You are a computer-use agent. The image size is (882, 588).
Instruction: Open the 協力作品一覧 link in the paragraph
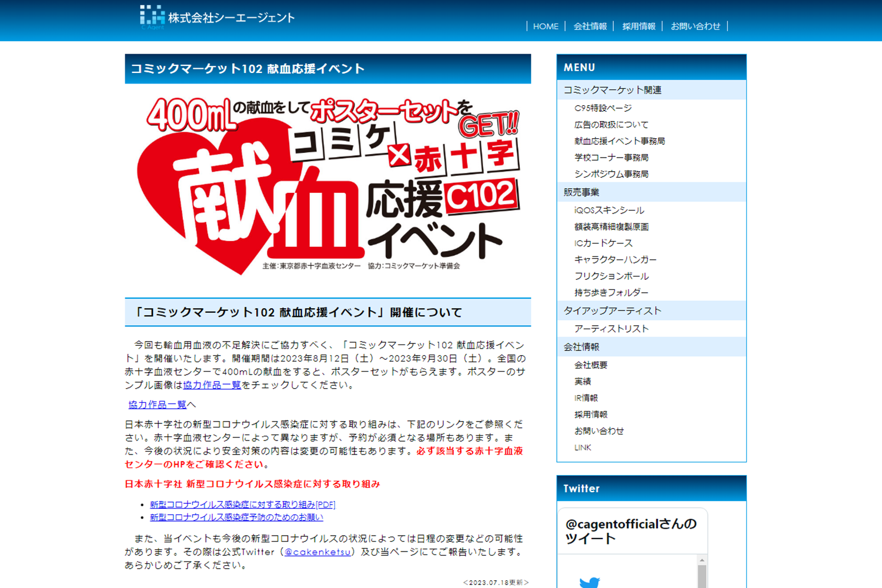pyautogui.click(x=212, y=385)
